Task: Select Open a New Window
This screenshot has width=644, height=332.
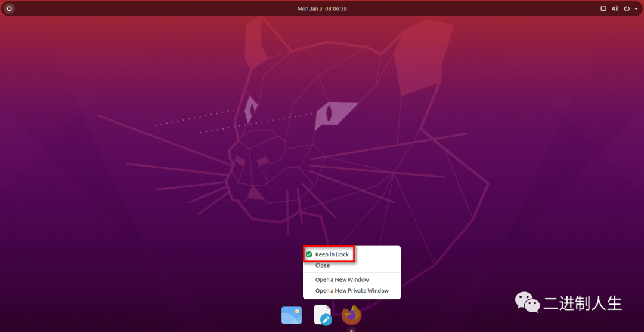Action: tap(342, 279)
